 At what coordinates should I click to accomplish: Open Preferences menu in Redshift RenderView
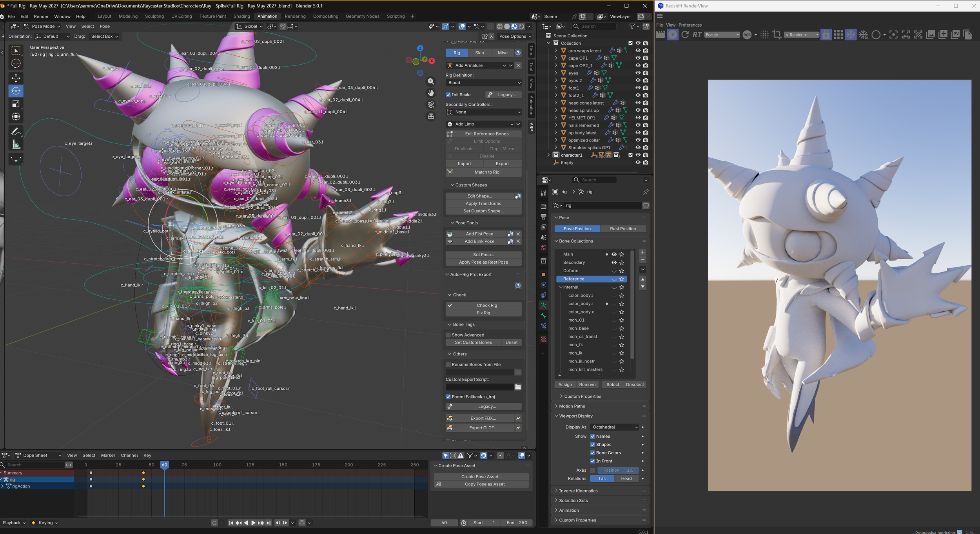[690, 25]
